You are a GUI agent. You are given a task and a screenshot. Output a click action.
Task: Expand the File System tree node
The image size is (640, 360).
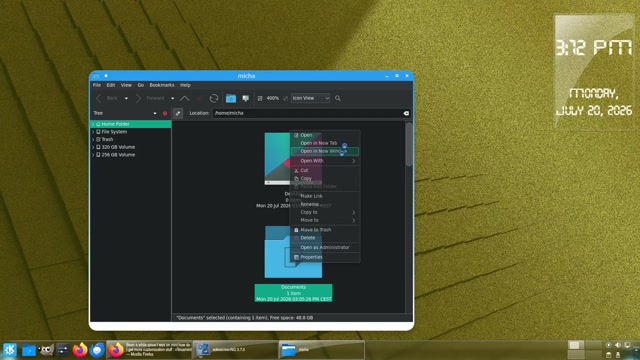(93, 132)
